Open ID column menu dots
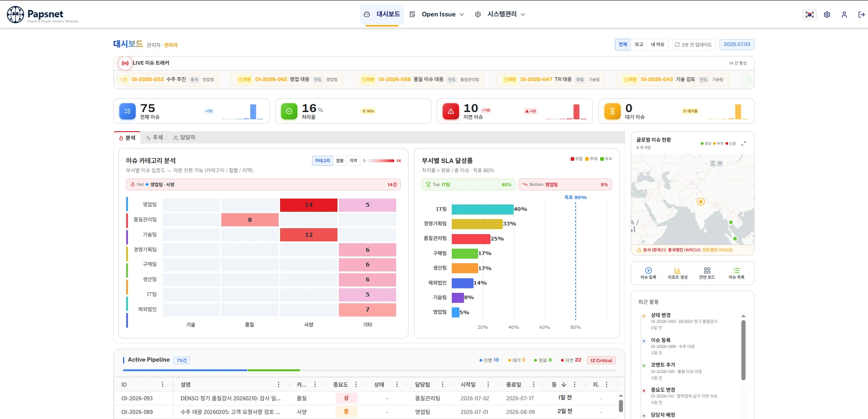The height and width of the screenshot is (419, 868). click(x=163, y=385)
